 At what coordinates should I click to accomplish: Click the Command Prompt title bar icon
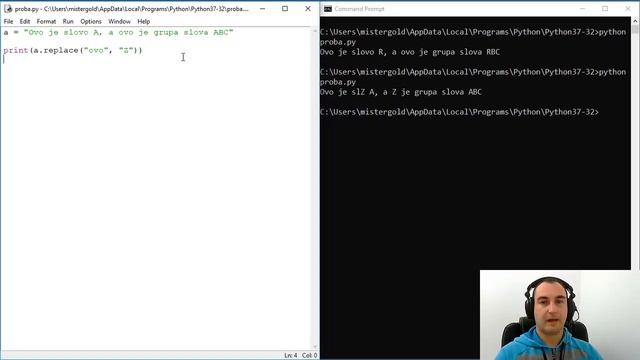328,9
